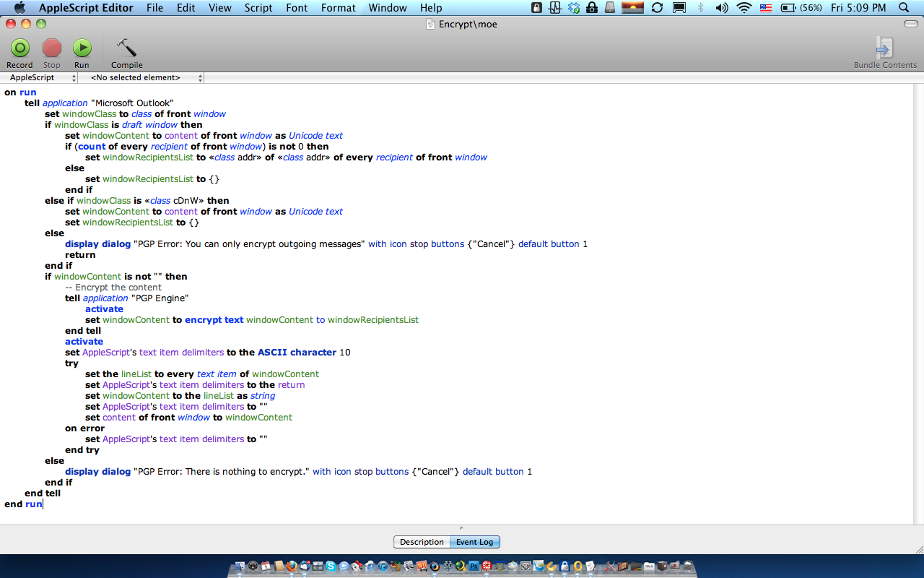Click the 'if windowContent is not ""' line
Image resolution: width=924 pixels, height=578 pixels.
(116, 277)
